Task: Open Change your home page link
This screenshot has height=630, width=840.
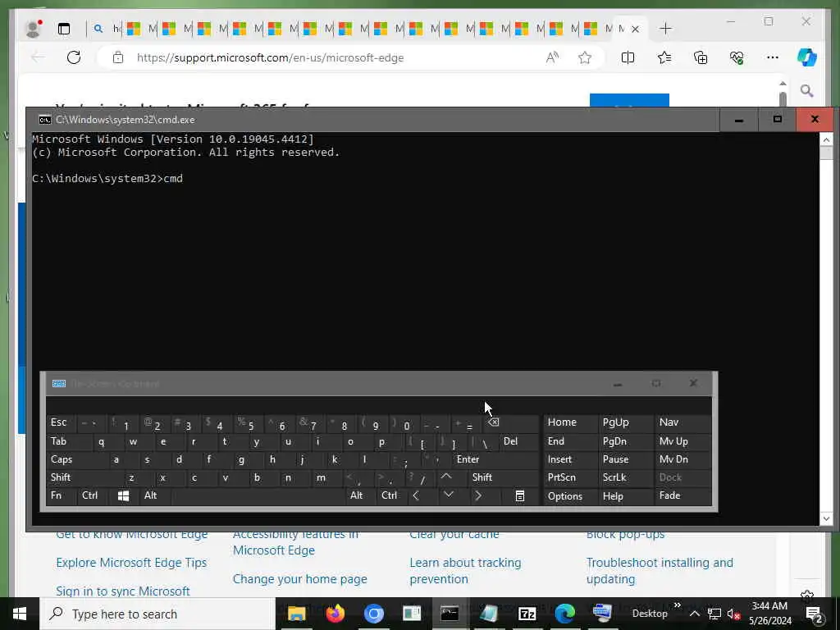Action: pos(300,579)
